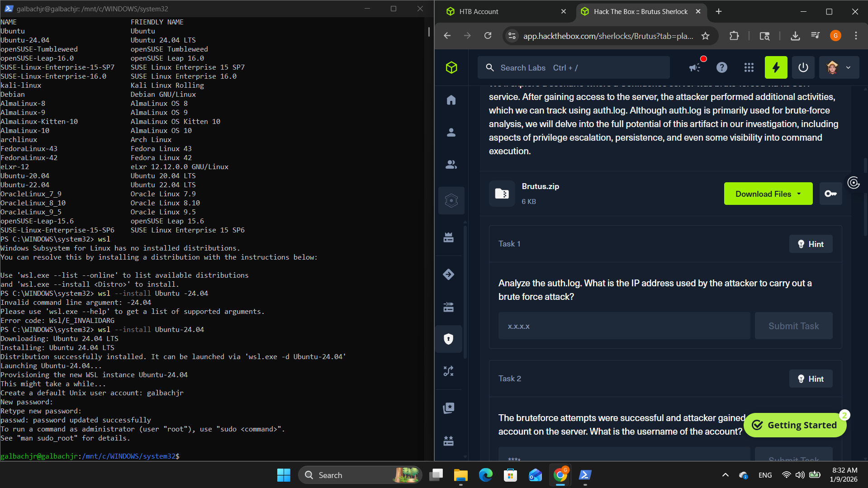Click the Chrome address bar URL
Image resolution: width=868 pixels, height=488 pixels.
coord(608,36)
